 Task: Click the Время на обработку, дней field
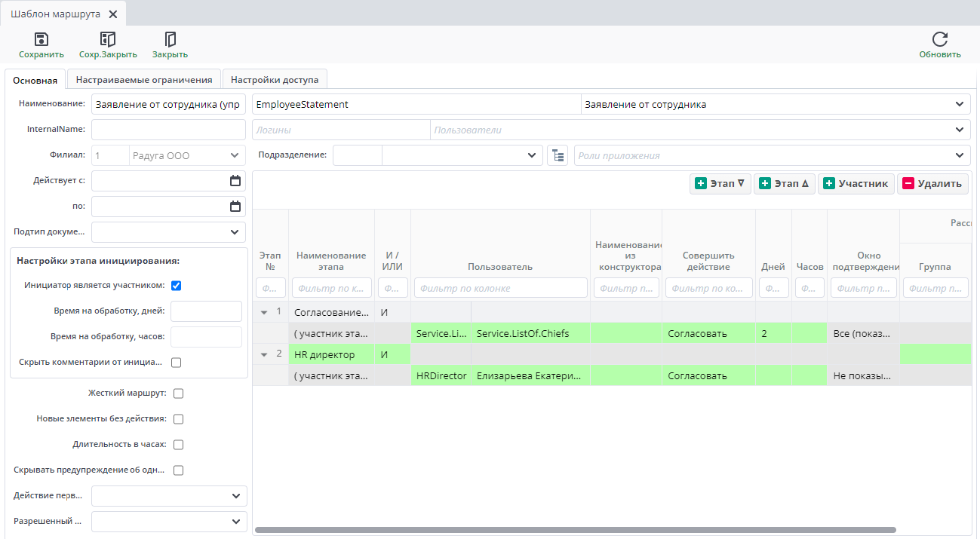click(206, 311)
